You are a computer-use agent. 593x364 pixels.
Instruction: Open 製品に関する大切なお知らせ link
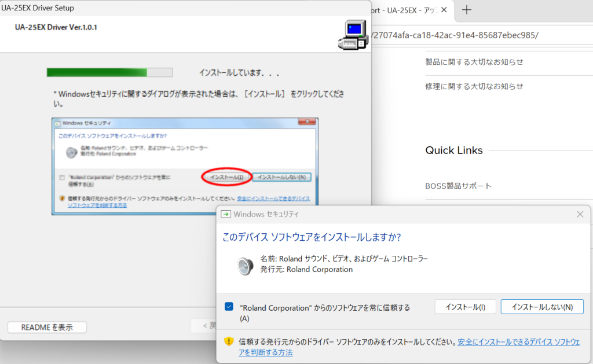point(474,62)
